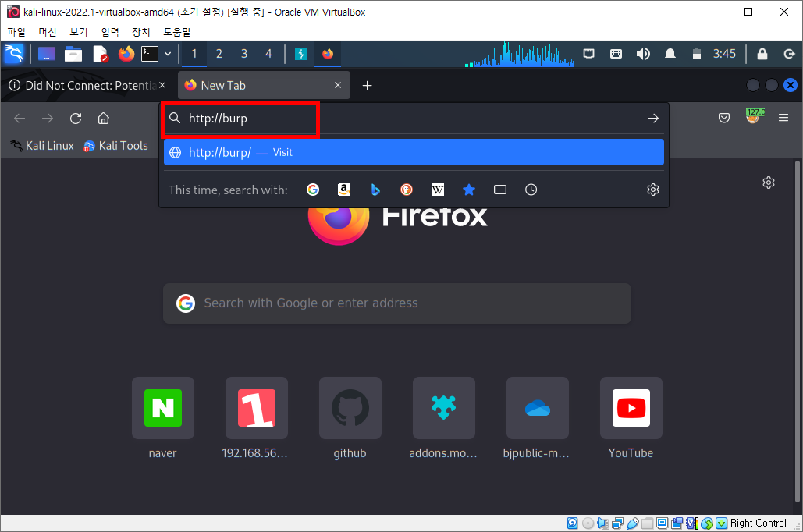Click the 3:45 panel clock
This screenshot has height=532, width=803.
click(724, 54)
